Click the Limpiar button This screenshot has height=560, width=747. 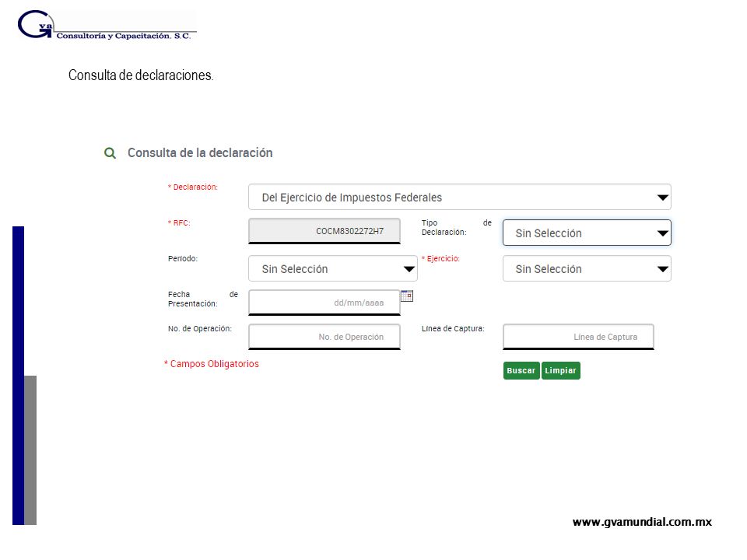pos(561,370)
